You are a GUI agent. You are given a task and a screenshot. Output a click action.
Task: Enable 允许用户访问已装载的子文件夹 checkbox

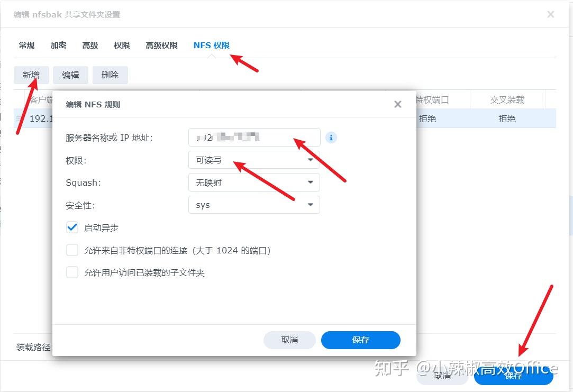pos(72,272)
